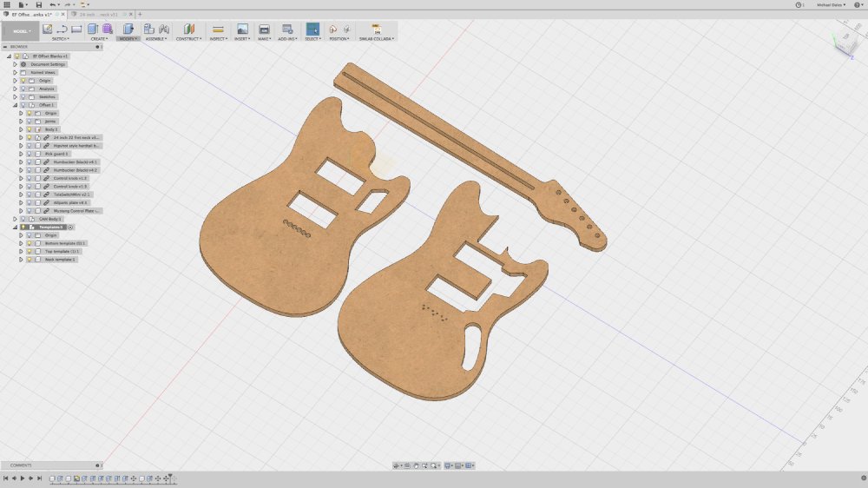The height and width of the screenshot is (488, 868).
Task: Toggle visibility bulb of Body:1
Action: click(30, 129)
